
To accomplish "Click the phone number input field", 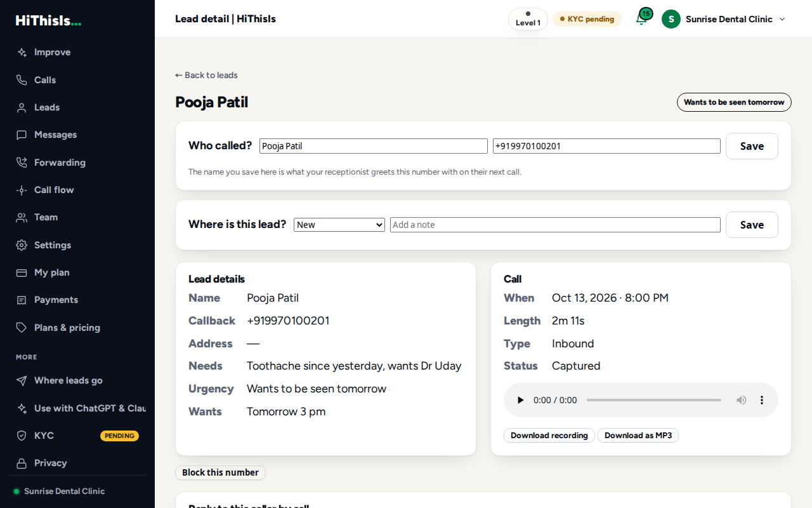I will pos(606,146).
